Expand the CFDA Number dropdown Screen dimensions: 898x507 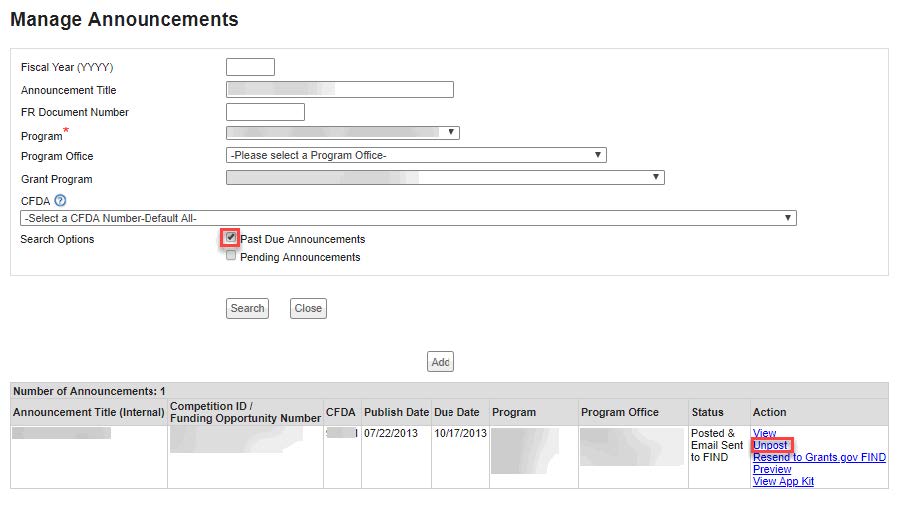click(408, 217)
